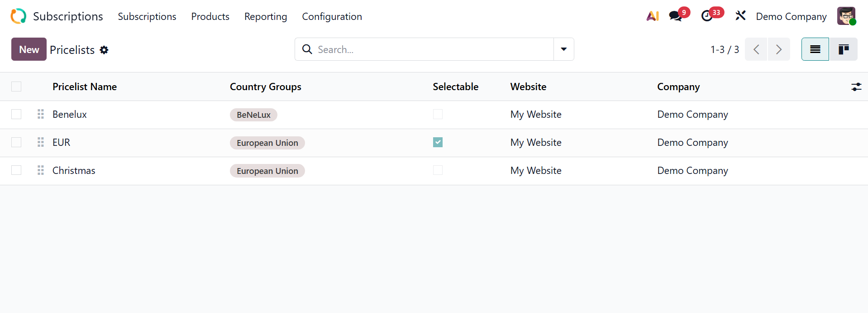Open the Configuration menu

(332, 16)
